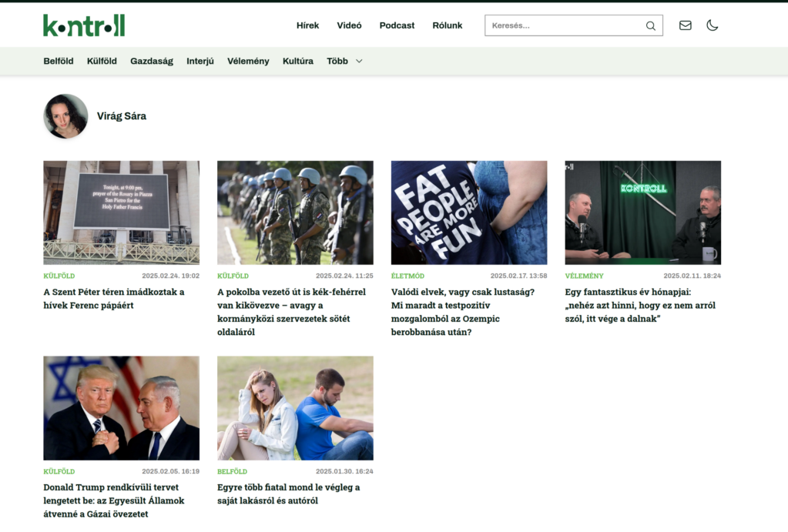788x532 pixels.
Task: Click the Kontroll logo
Action: [x=84, y=25]
